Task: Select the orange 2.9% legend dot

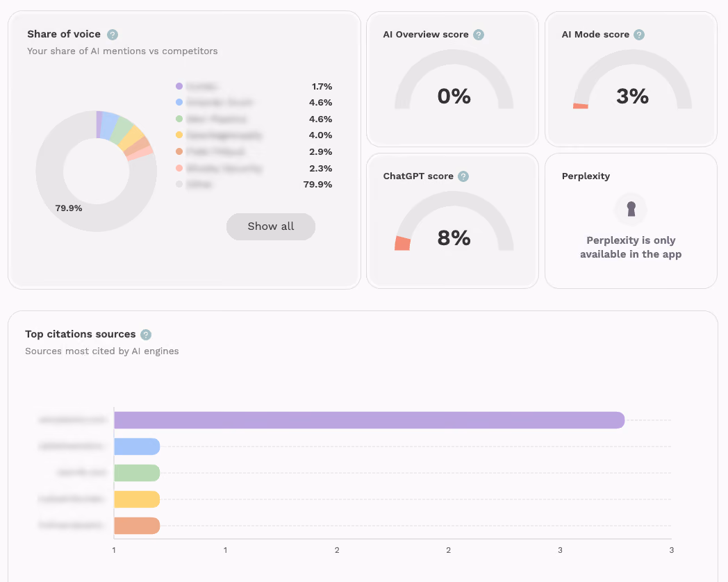Action: (179, 151)
